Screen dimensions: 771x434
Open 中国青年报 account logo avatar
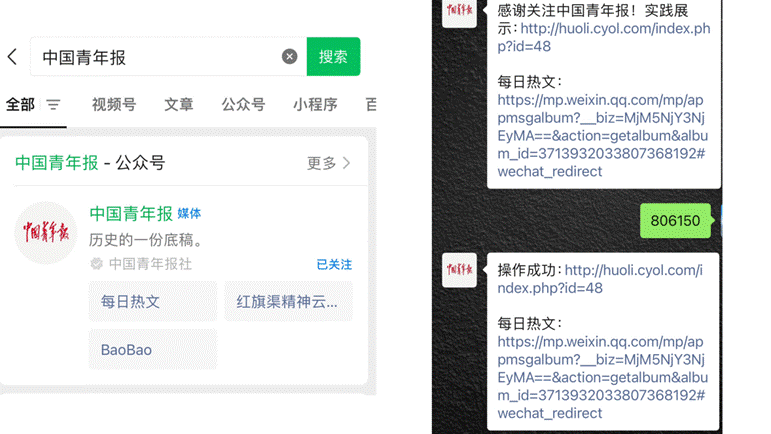(x=47, y=232)
